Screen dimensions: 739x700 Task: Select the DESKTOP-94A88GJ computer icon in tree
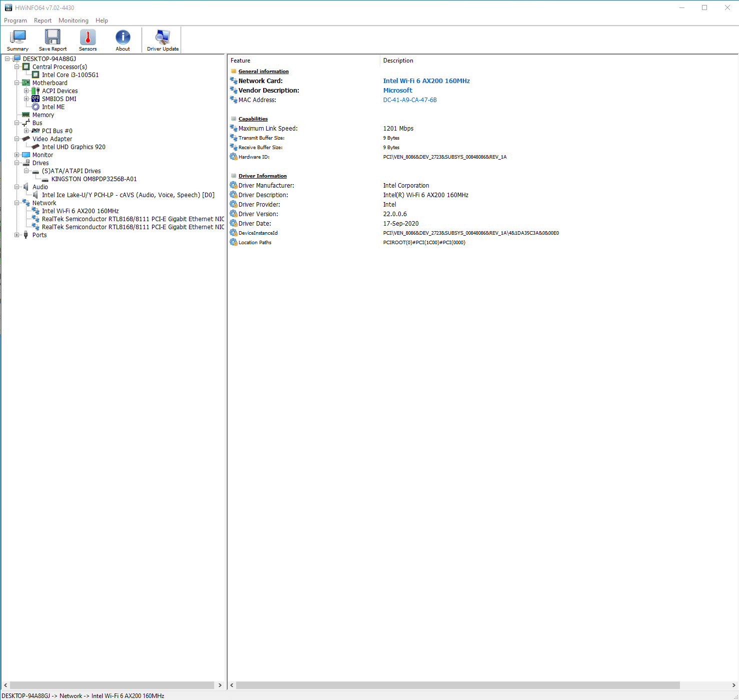[x=17, y=59]
